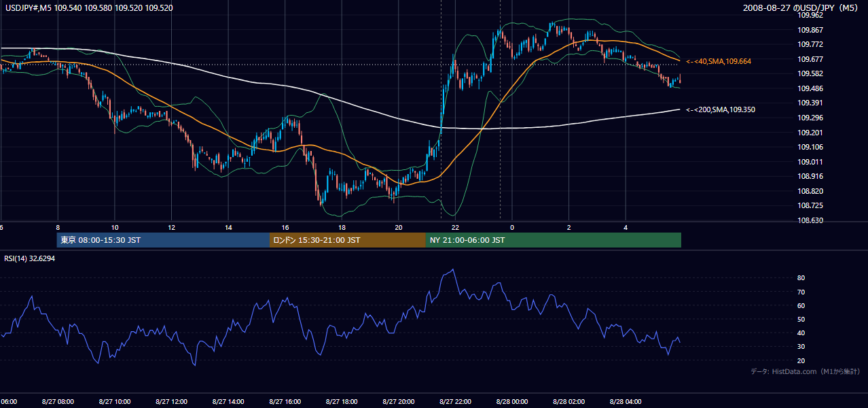Click price axis value 109.772
This screenshot has width=868, height=408.
pyautogui.click(x=809, y=44)
